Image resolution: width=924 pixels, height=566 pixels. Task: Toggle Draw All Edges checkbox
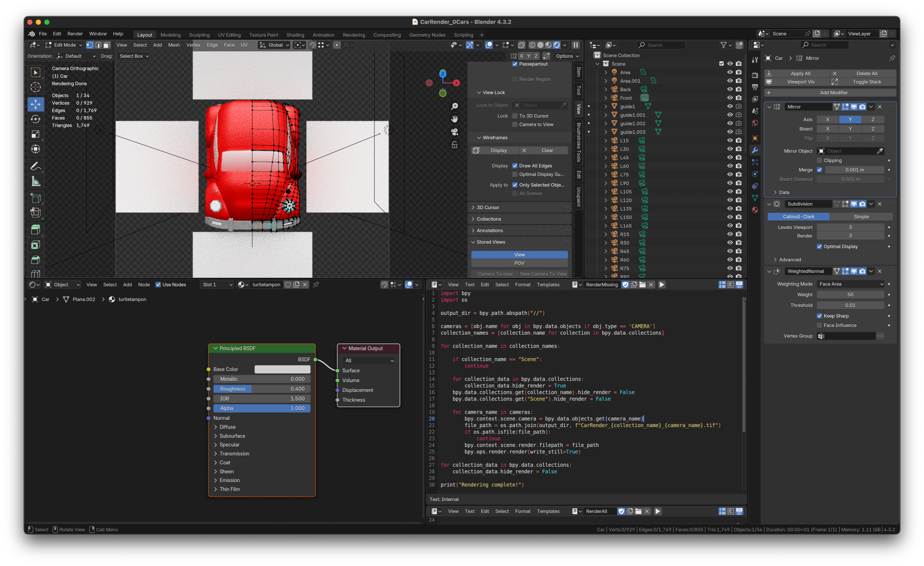click(515, 166)
